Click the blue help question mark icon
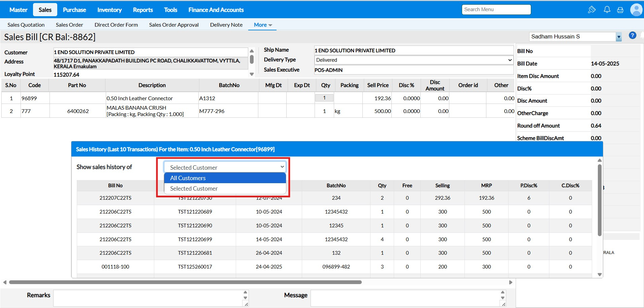 pos(633,35)
